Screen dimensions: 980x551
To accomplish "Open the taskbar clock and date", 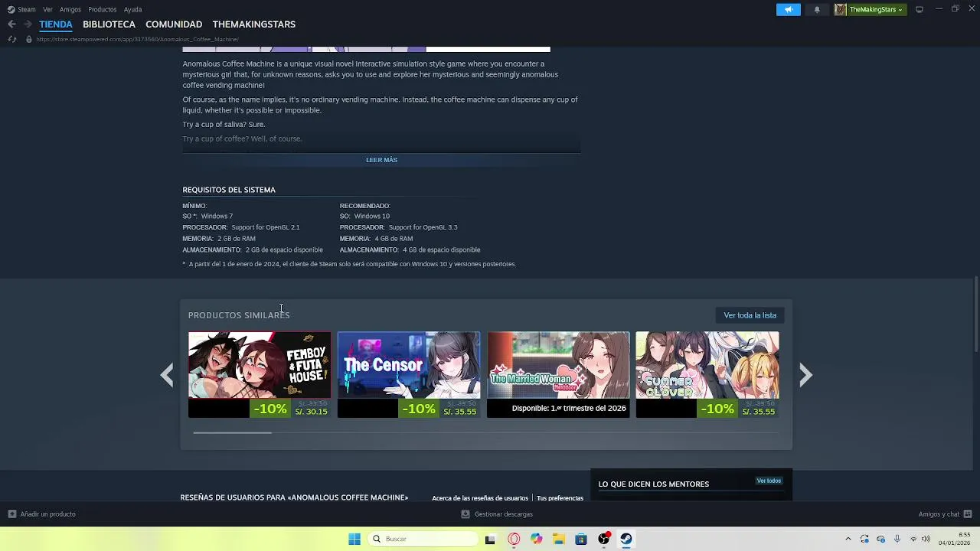I will (x=955, y=539).
